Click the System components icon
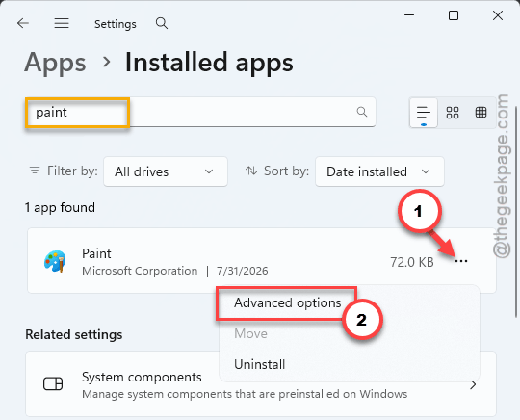Viewport: 520px width, 420px height. [53, 384]
